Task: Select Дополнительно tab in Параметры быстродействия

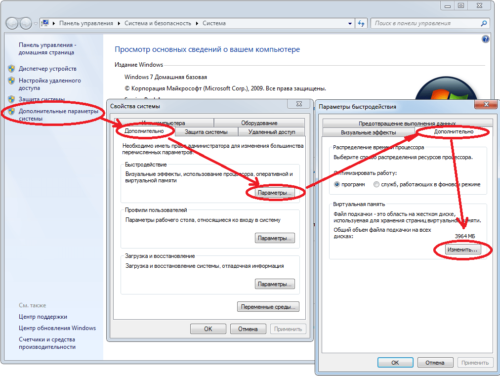Action: pyautogui.click(x=454, y=132)
